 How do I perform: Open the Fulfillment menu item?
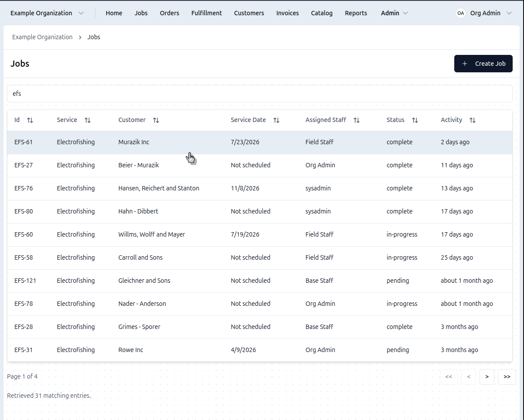pyautogui.click(x=207, y=13)
